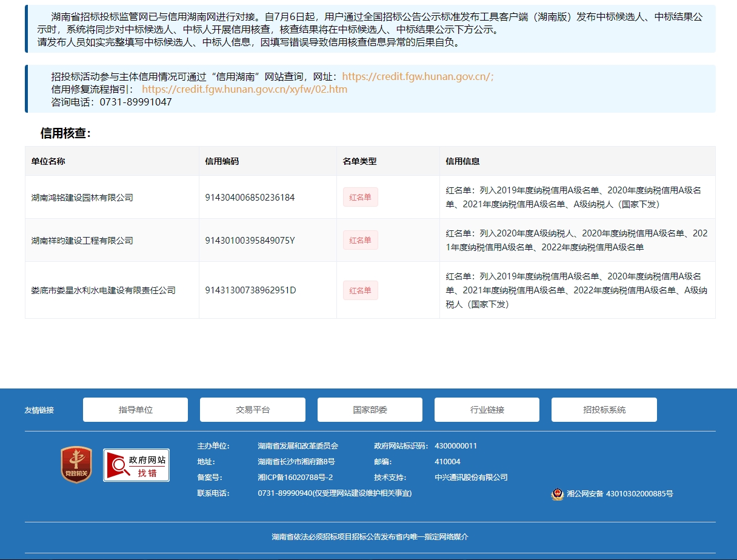The height and width of the screenshot is (560, 737).
Task: Select company name 湖南鸿铭建设园林有限公司 cell
Action: [x=82, y=198]
